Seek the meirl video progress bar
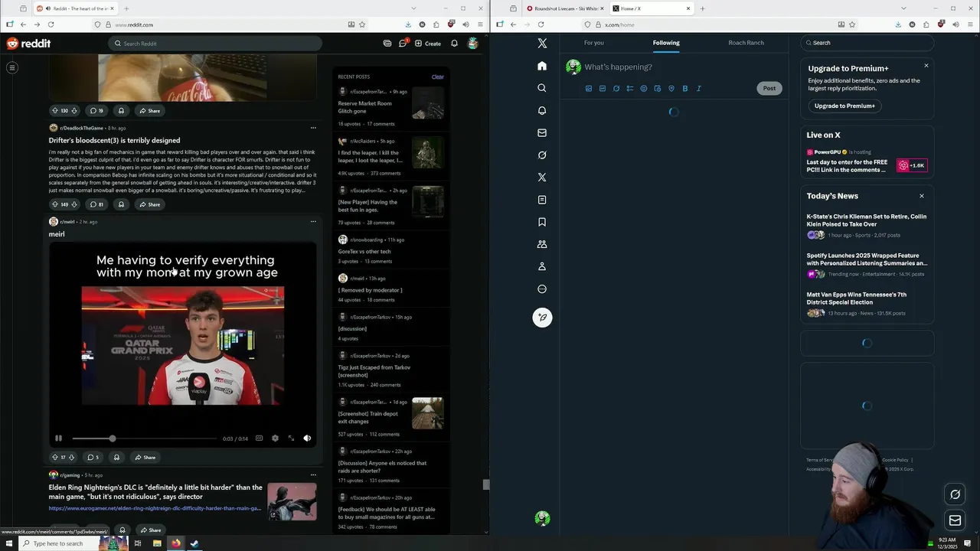This screenshot has width=980, height=551. 144,439
